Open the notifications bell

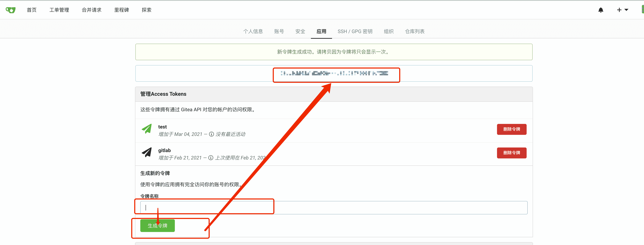[600, 10]
